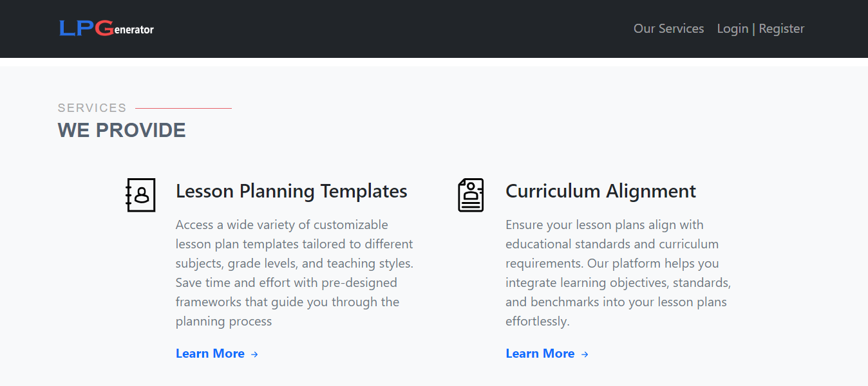The width and height of the screenshot is (868, 386).
Task: Click the blue LP letters in the logo
Action: point(76,28)
